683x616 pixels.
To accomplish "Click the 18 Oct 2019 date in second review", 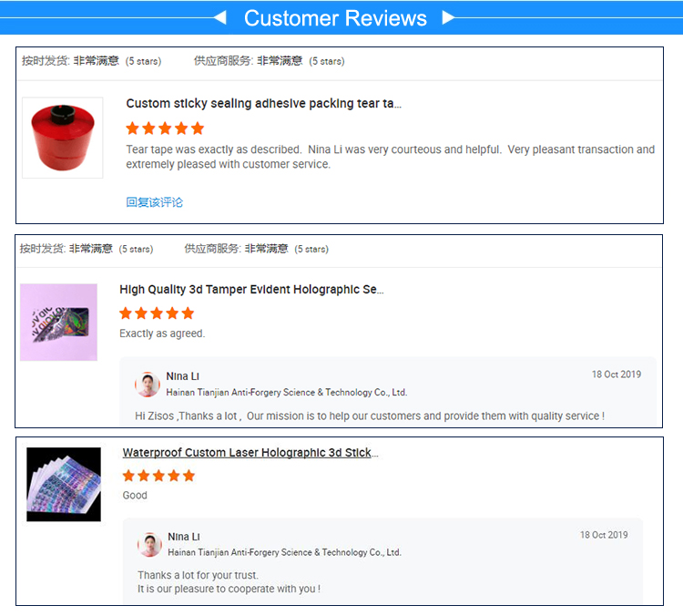I will point(617,375).
